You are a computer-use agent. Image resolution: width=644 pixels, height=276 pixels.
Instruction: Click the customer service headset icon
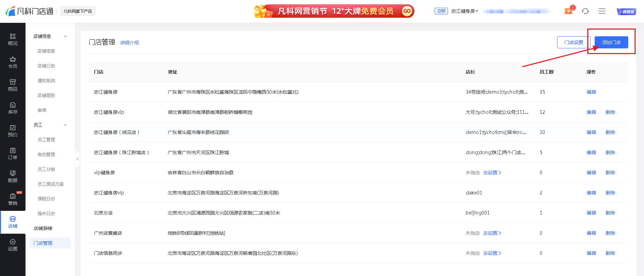pyautogui.click(x=585, y=11)
